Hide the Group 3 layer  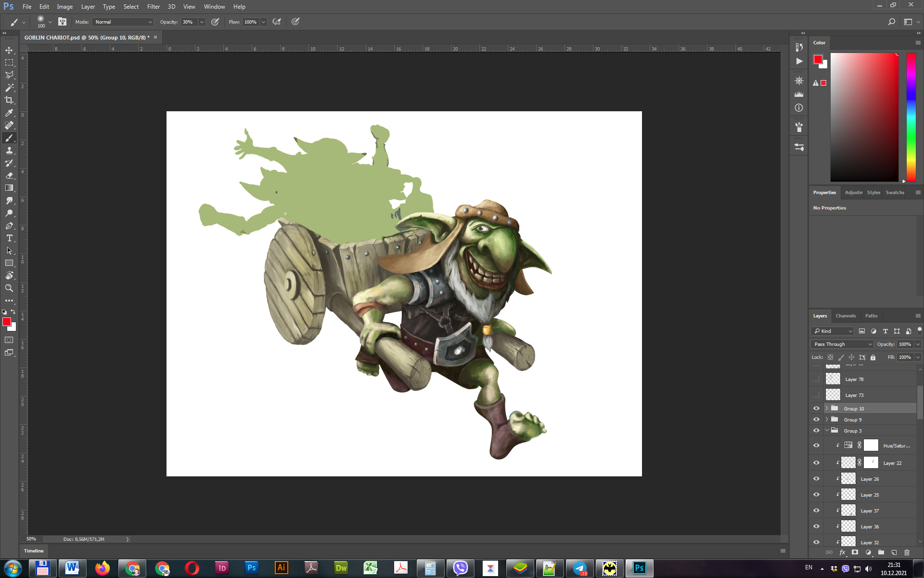816,431
